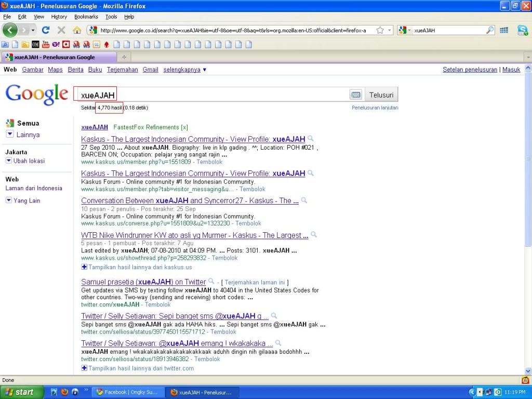Go to the Home page icon

coord(77,30)
